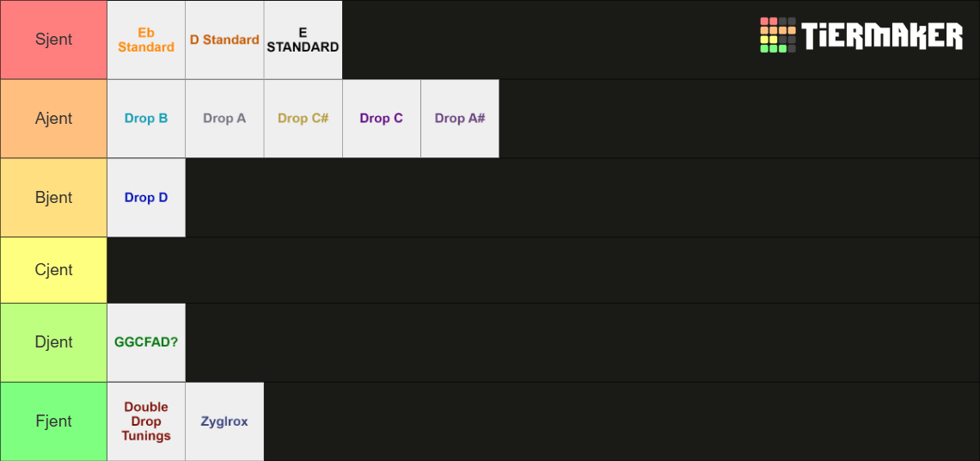This screenshot has height=461, width=980.
Task: Pick the Drop A tile
Action: click(224, 119)
